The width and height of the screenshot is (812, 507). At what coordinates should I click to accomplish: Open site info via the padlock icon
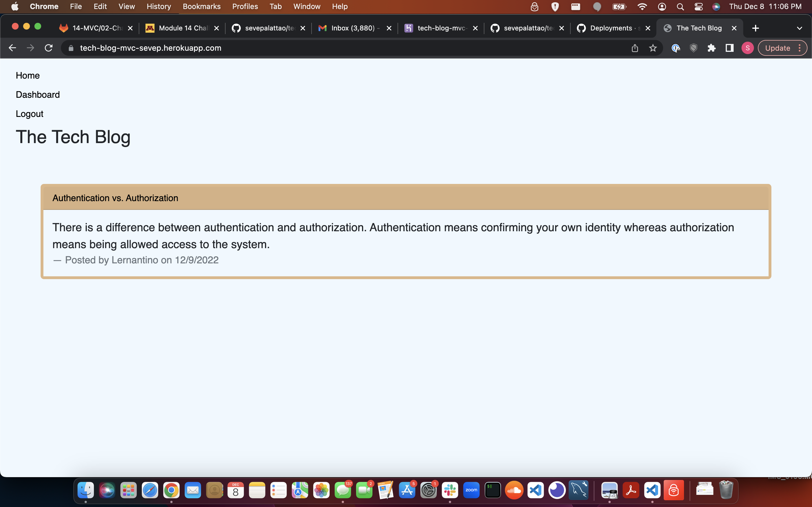pyautogui.click(x=71, y=48)
